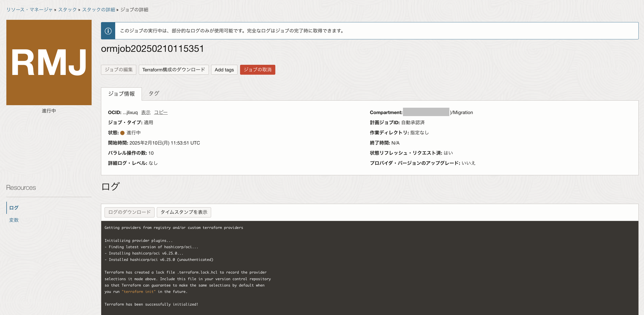Viewport: 644px width, 315px height.
Task: Copy the OCID with コピー link
Action: [x=161, y=112]
